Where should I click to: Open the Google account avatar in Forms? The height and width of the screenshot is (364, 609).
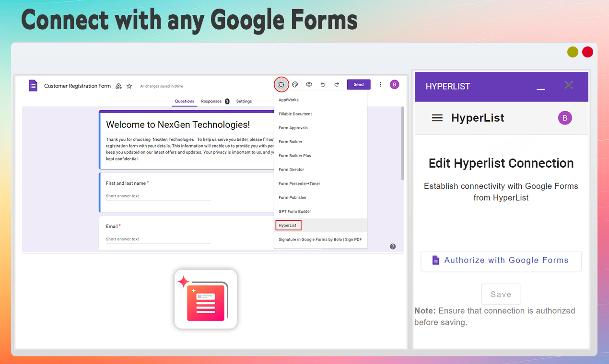click(394, 84)
